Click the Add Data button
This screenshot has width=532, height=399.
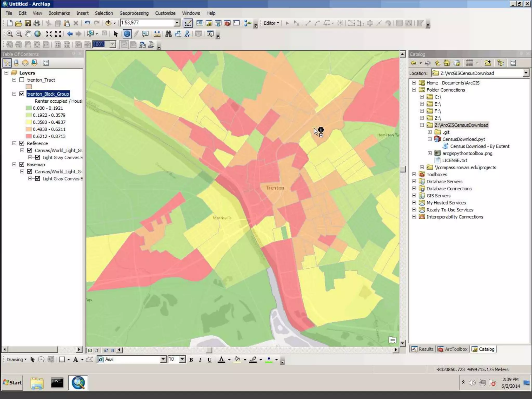click(x=108, y=23)
